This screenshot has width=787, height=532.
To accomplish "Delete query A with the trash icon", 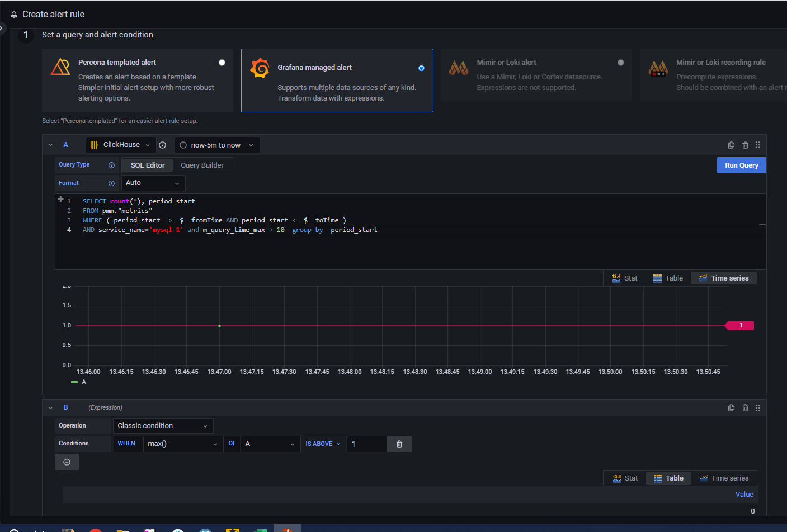I will pos(745,145).
